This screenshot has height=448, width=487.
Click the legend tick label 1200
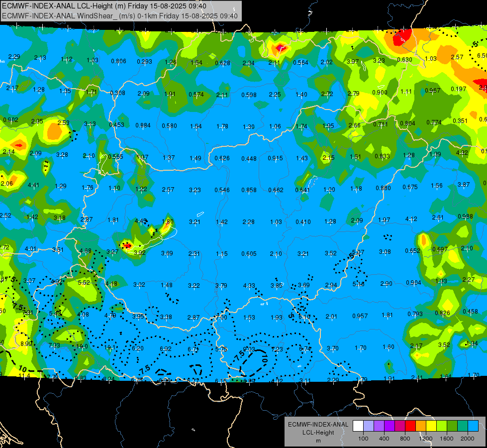point(425,439)
